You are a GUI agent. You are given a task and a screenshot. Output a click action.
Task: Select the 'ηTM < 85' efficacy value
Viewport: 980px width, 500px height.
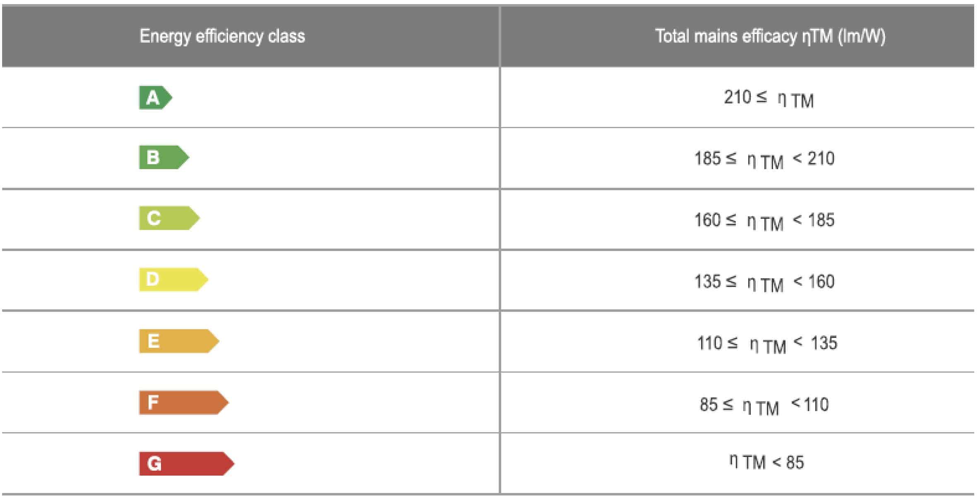[766, 462]
